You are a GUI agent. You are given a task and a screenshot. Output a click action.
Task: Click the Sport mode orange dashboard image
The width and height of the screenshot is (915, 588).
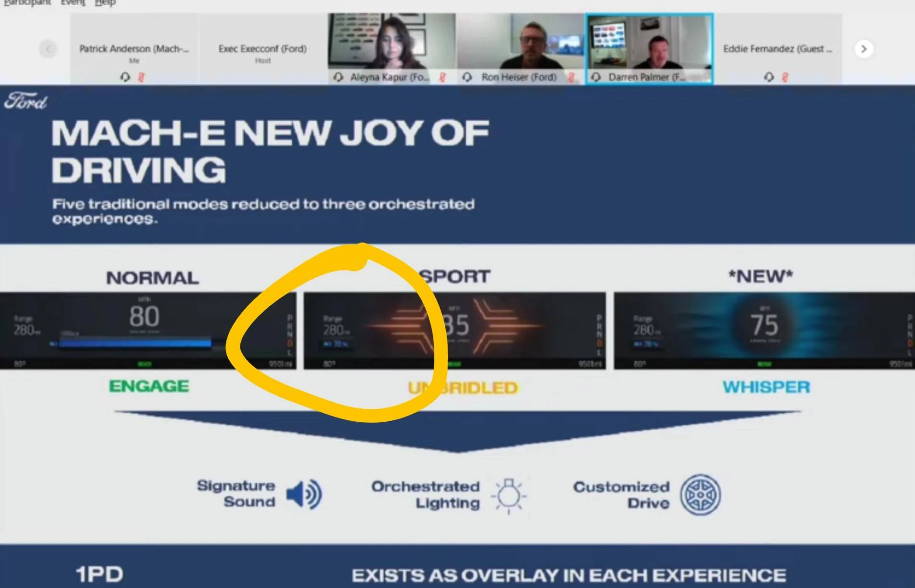(455, 331)
